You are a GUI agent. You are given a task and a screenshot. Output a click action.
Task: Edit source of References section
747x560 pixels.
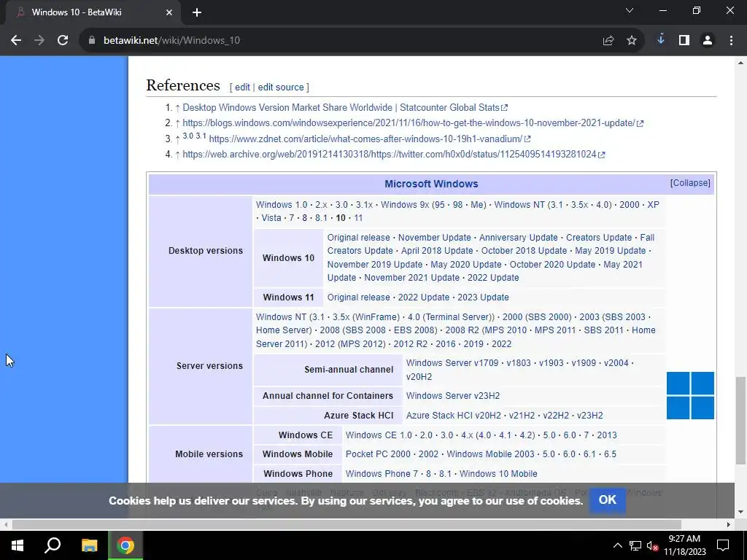click(x=281, y=87)
